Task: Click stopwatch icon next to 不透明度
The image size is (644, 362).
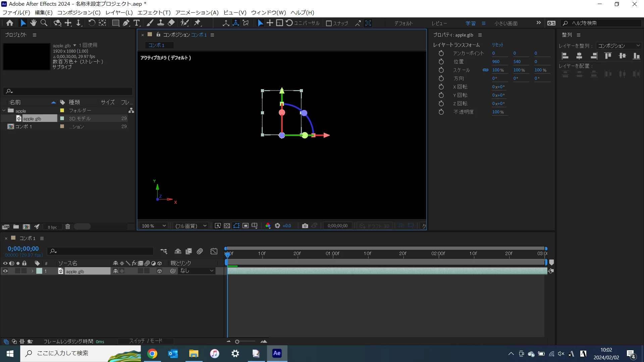Action: [x=441, y=112]
